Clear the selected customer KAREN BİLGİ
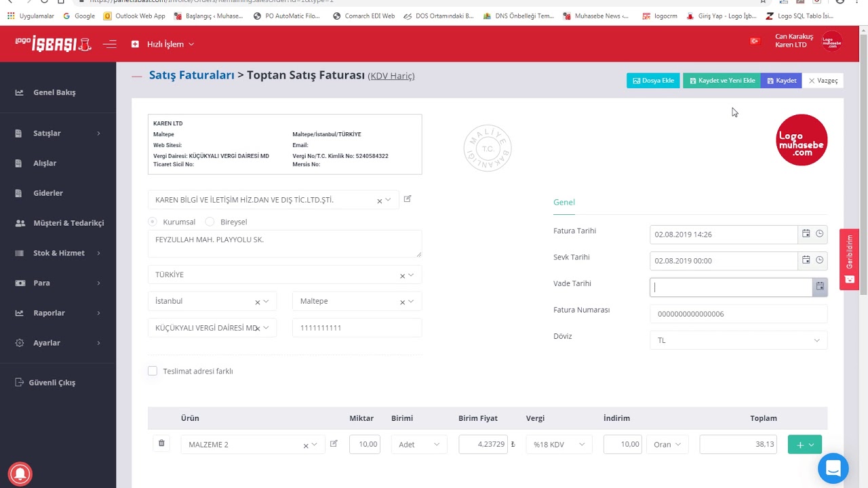868x488 pixels. coord(379,201)
